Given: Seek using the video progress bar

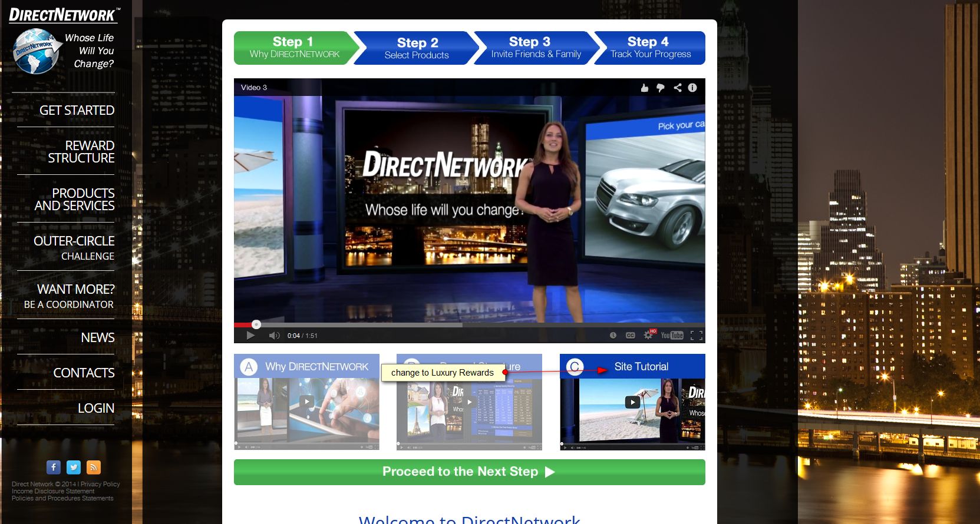Looking at the screenshot, I should [x=469, y=324].
